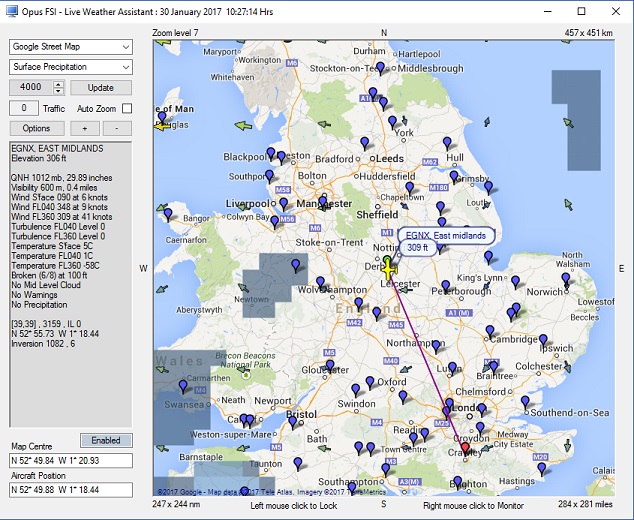Click the green wind arrow west of Blackpool
The height and width of the screenshot is (520, 634).
click(243, 126)
